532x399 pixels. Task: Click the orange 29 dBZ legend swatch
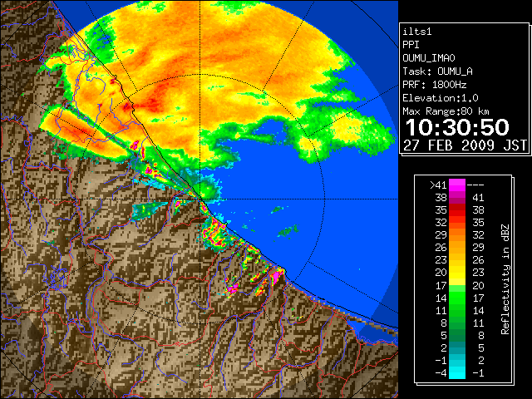click(457, 235)
